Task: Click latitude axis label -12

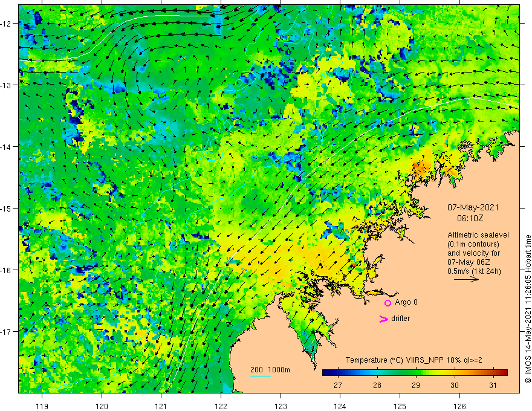Action: (6, 24)
